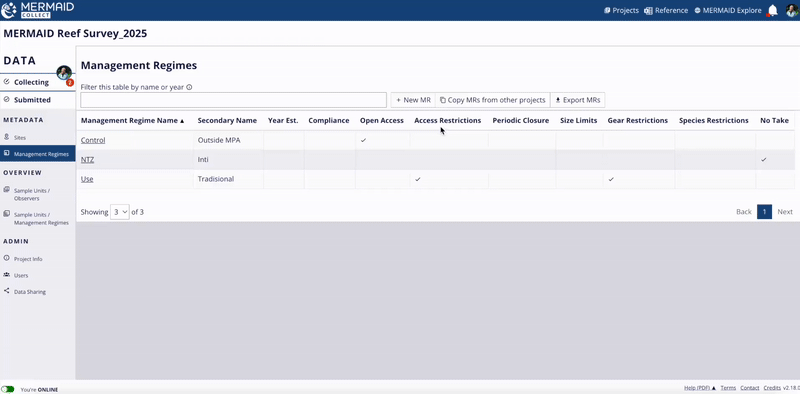Screen dimensions: 800x394
Task: Sort by Size Limits column
Action: coord(579,121)
